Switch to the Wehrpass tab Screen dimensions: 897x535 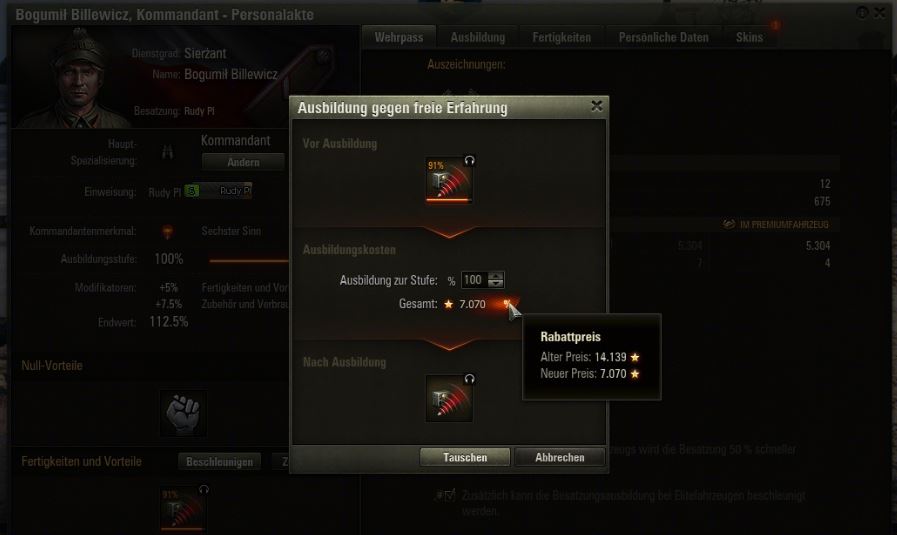[399, 37]
